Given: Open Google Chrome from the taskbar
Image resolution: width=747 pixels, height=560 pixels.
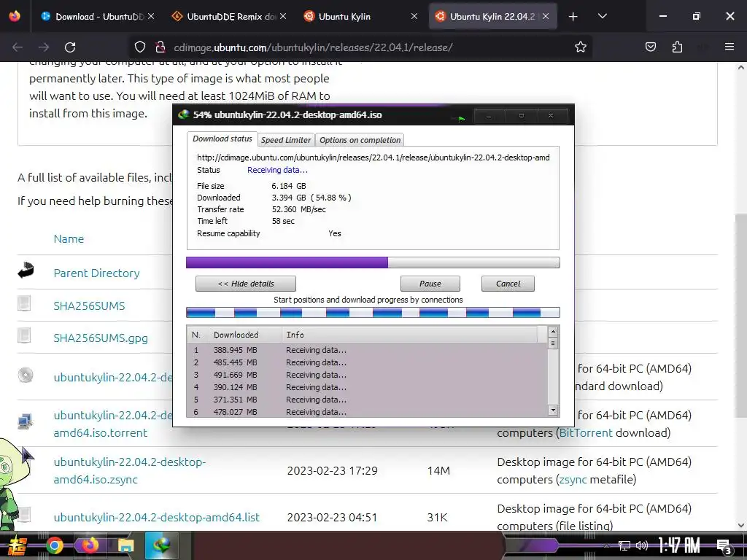Looking at the screenshot, I should (54, 545).
